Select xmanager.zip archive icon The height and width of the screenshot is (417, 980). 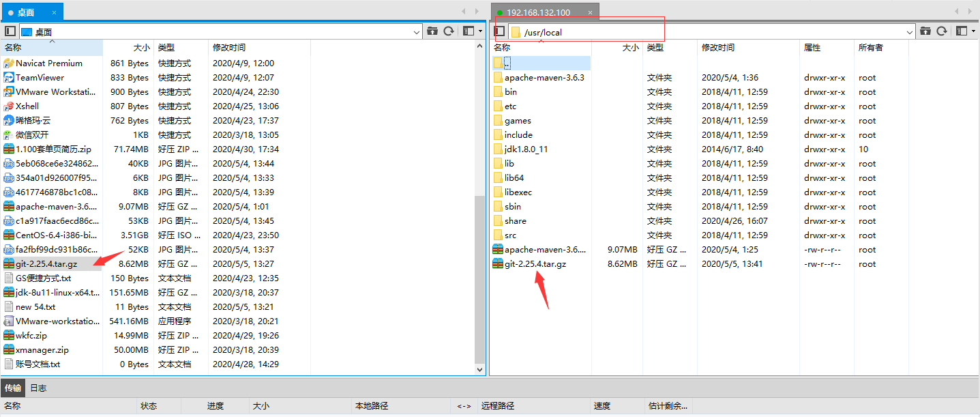click(9, 350)
